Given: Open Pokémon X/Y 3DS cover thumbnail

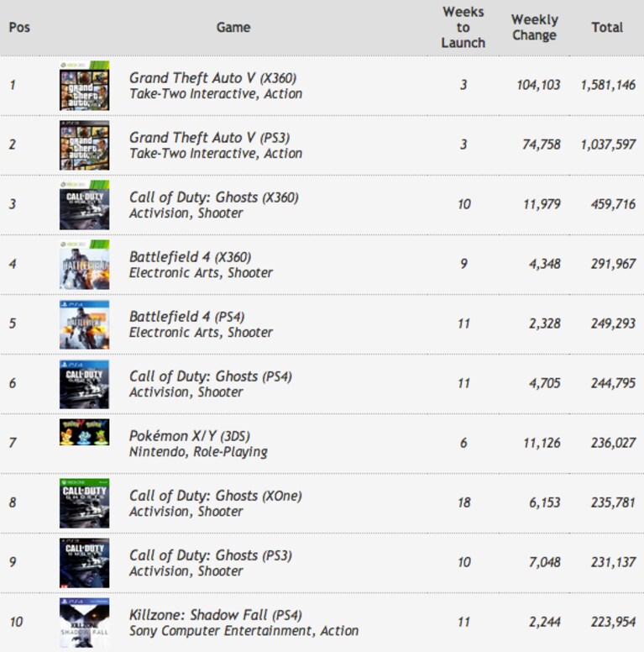Looking at the screenshot, I should [84, 432].
